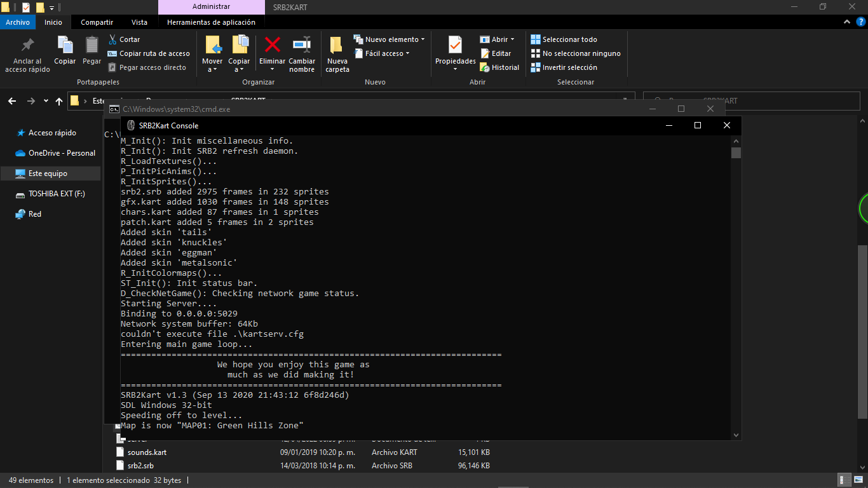This screenshot has width=868, height=488.
Task: Click the Anclar al acceso rápido pin icon
Action: [x=27, y=45]
